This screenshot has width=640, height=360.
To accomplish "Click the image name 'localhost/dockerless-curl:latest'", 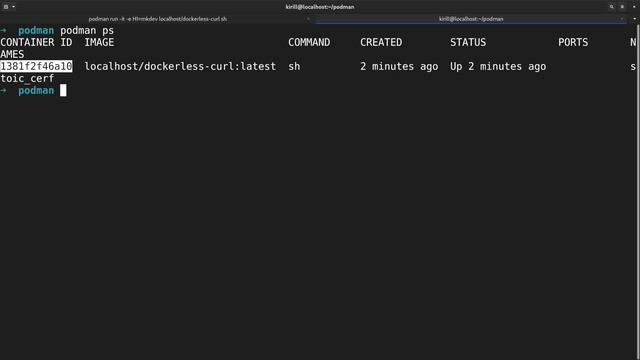I will click(x=180, y=67).
